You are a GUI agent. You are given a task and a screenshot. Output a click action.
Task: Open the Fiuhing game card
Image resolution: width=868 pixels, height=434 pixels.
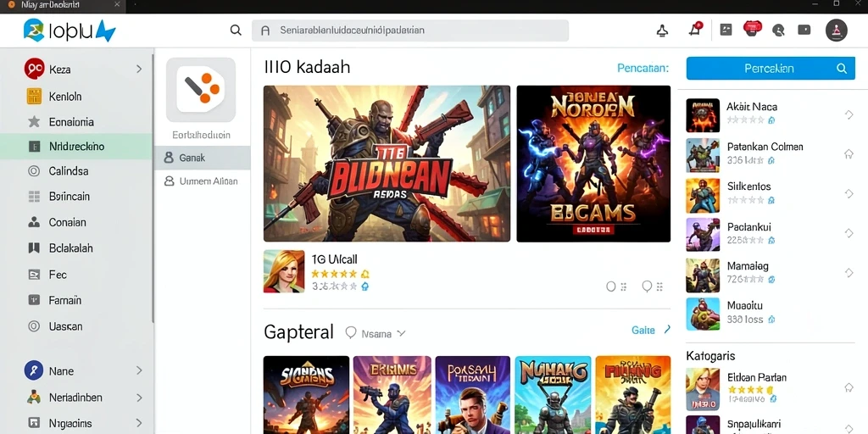(633, 395)
